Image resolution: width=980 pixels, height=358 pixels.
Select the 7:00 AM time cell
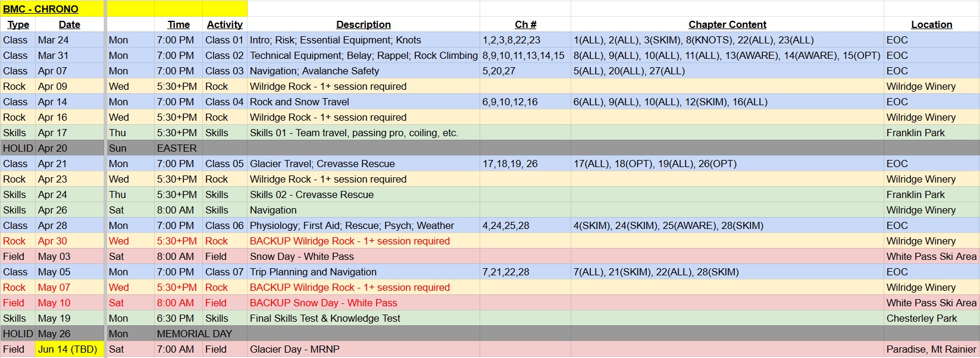click(x=179, y=349)
